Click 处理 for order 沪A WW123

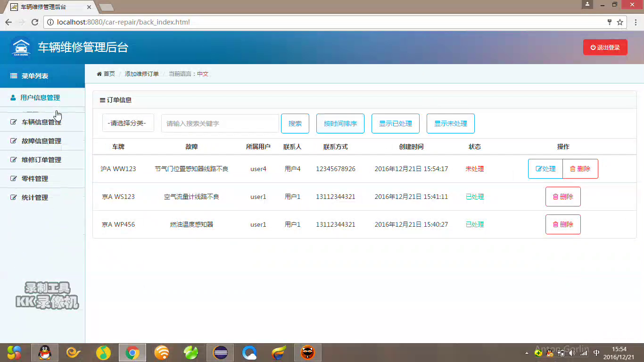545,169
